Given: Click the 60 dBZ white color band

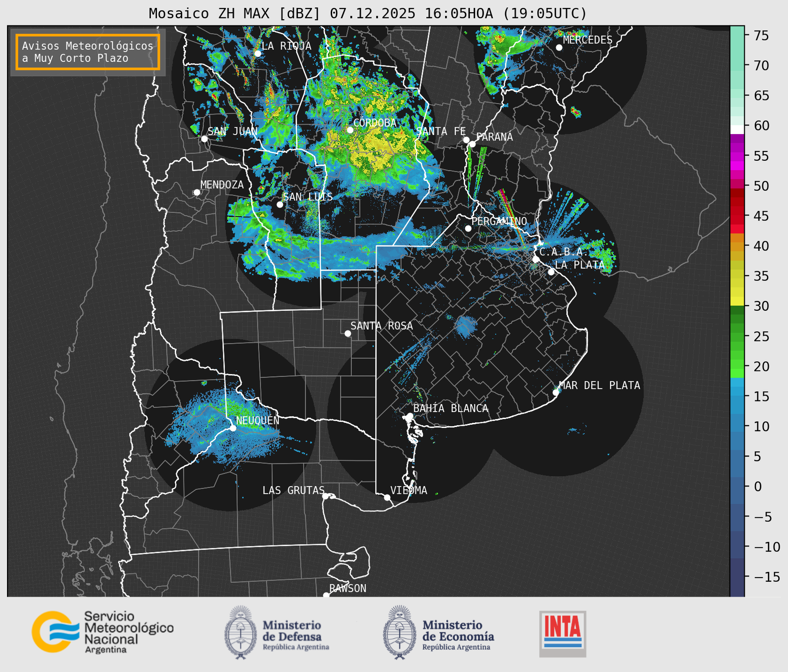Looking at the screenshot, I should 737,129.
